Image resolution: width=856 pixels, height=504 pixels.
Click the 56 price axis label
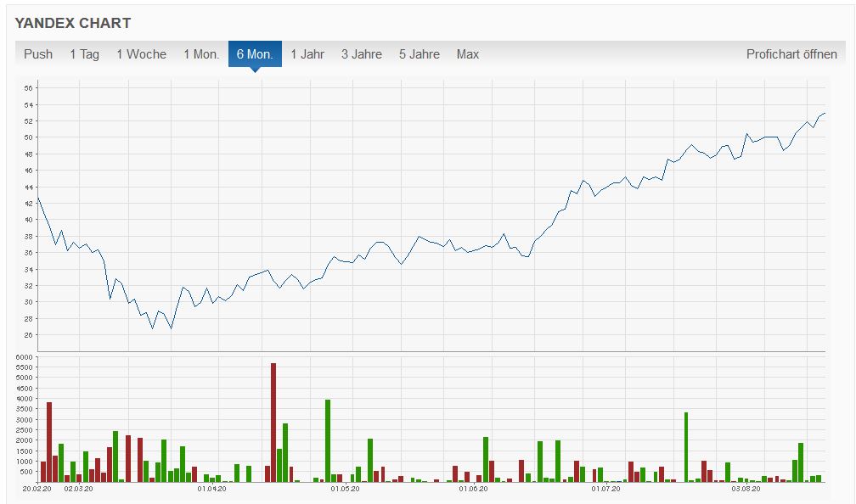(x=28, y=88)
